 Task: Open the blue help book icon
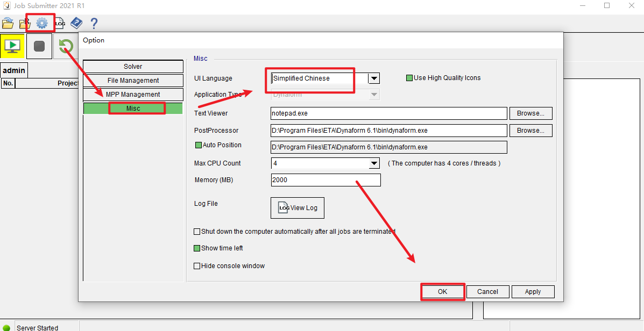click(x=76, y=23)
